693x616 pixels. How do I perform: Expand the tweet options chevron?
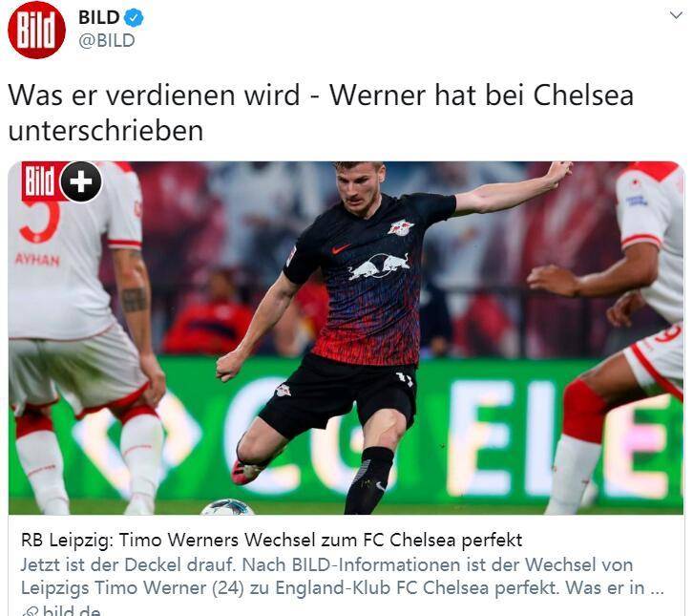pyautogui.click(x=676, y=16)
